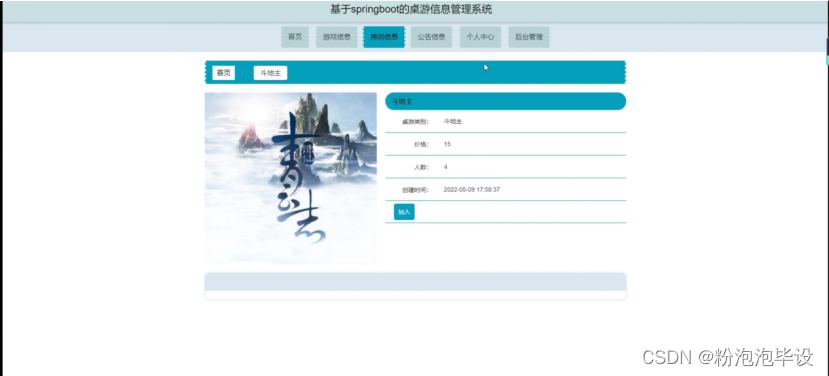Click the 加入 button
The height and width of the screenshot is (376, 829).
coord(404,212)
